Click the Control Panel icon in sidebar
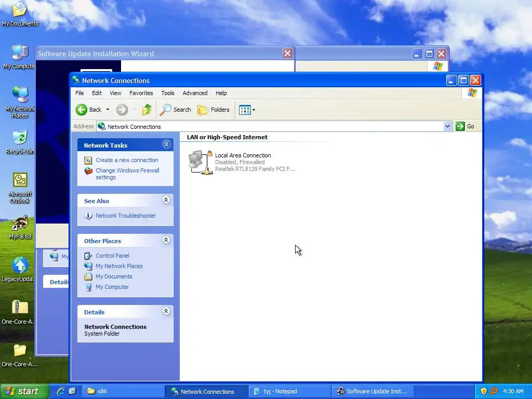532x399 pixels. tap(88, 256)
